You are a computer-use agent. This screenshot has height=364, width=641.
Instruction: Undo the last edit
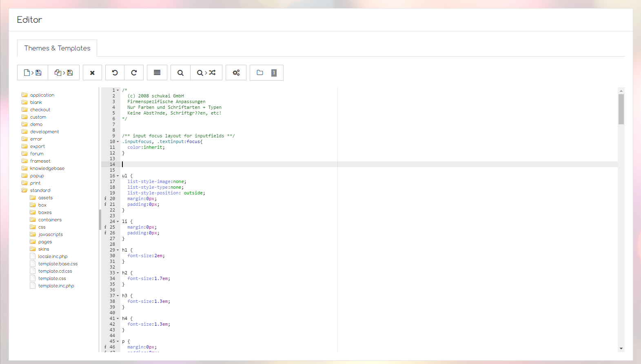tap(115, 73)
